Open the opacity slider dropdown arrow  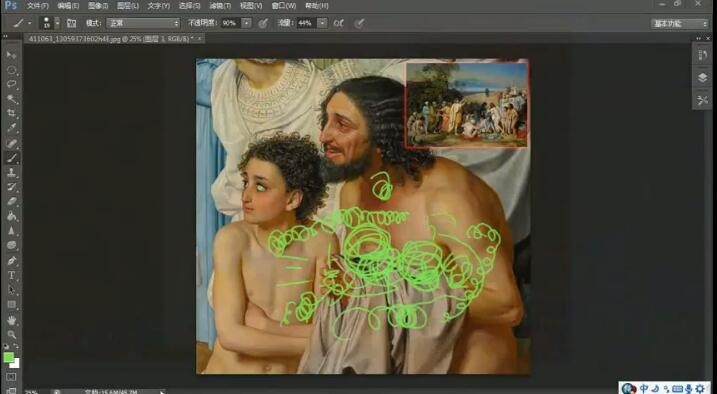(x=246, y=23)
